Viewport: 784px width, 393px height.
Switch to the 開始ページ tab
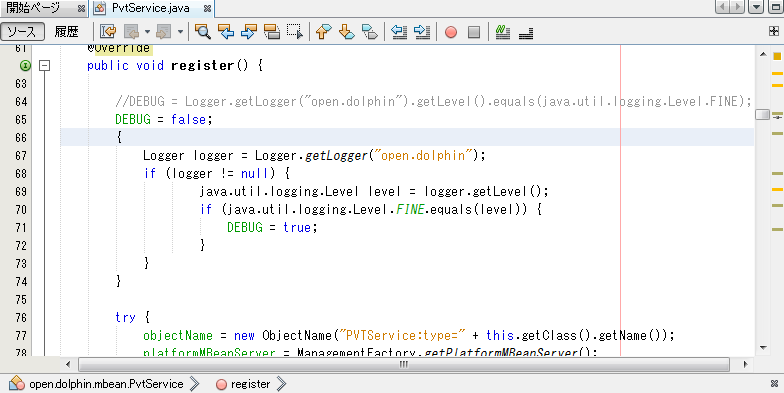[x=33, y=8]
